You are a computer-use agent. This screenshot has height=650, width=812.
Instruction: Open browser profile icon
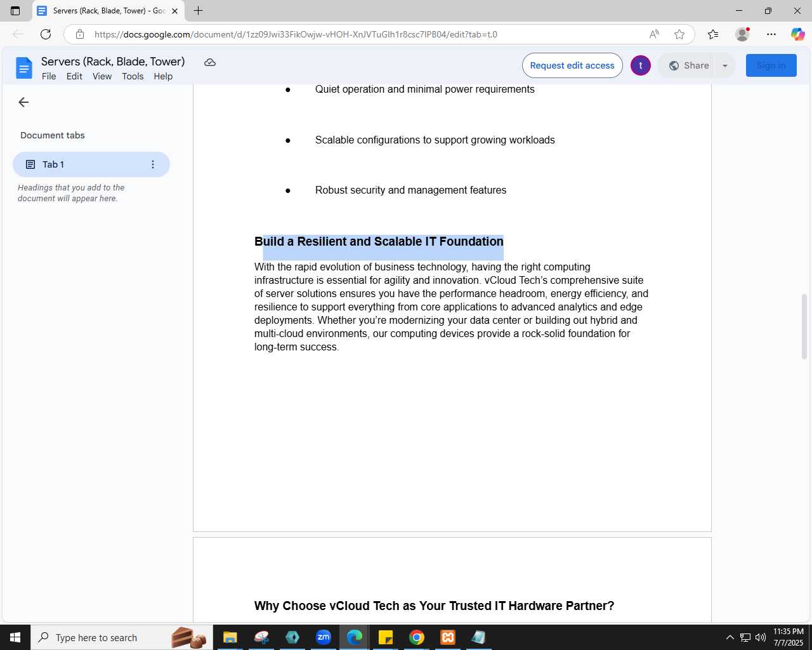click(742, 34)
